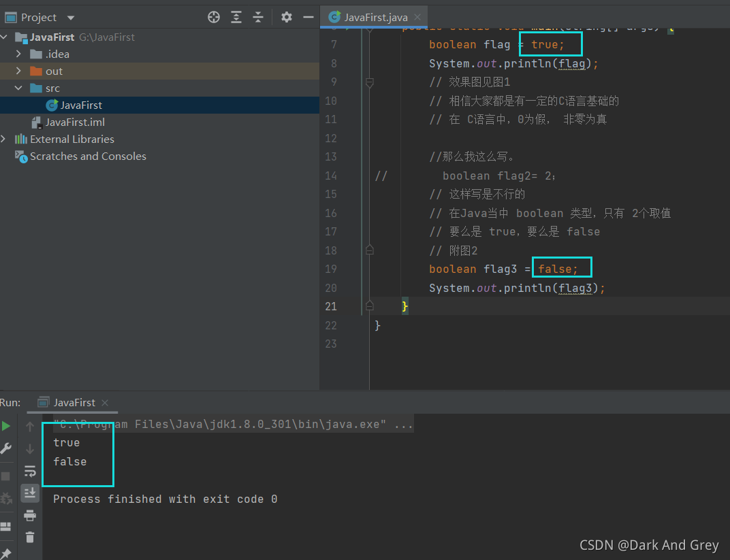Click 'System.out.println(flag3);' line
The image size is (730, 560).
517,289
